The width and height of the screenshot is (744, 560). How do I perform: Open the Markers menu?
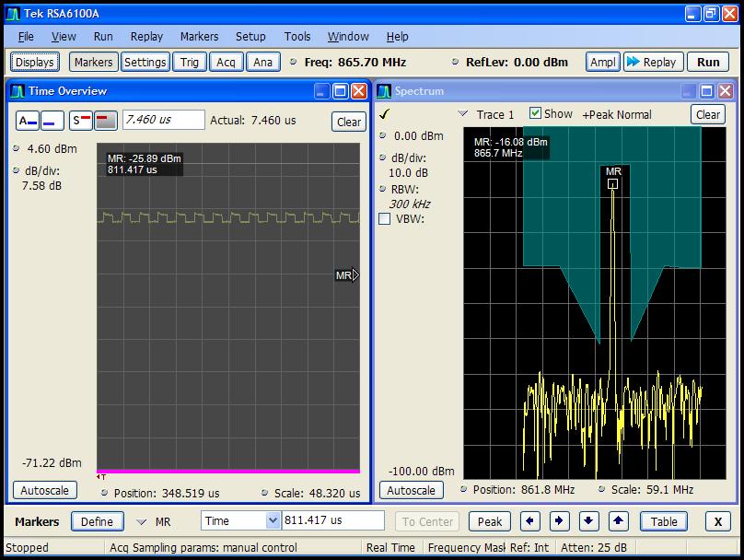pos(199,37)
